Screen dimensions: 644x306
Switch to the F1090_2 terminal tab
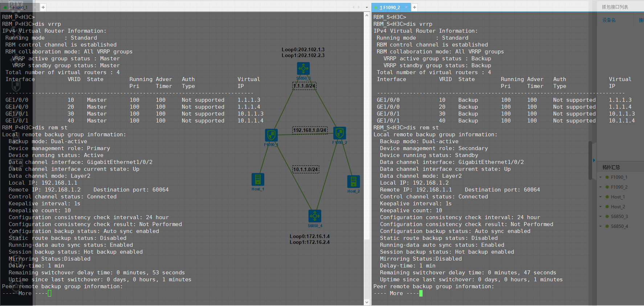(390, 7)
